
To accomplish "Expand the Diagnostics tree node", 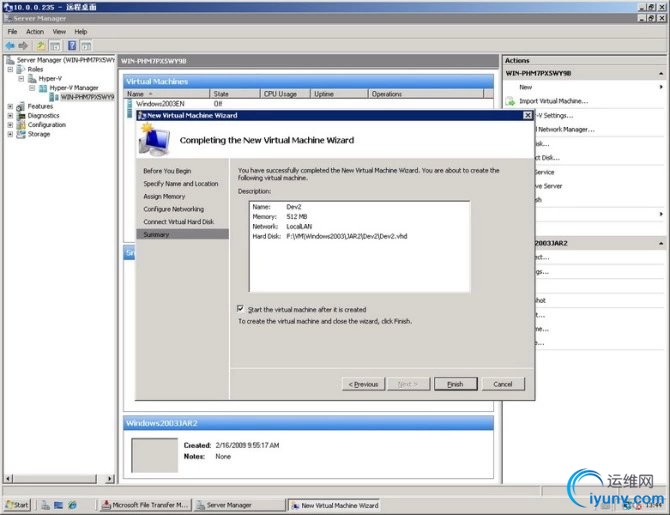I will (x=10, y=115).
